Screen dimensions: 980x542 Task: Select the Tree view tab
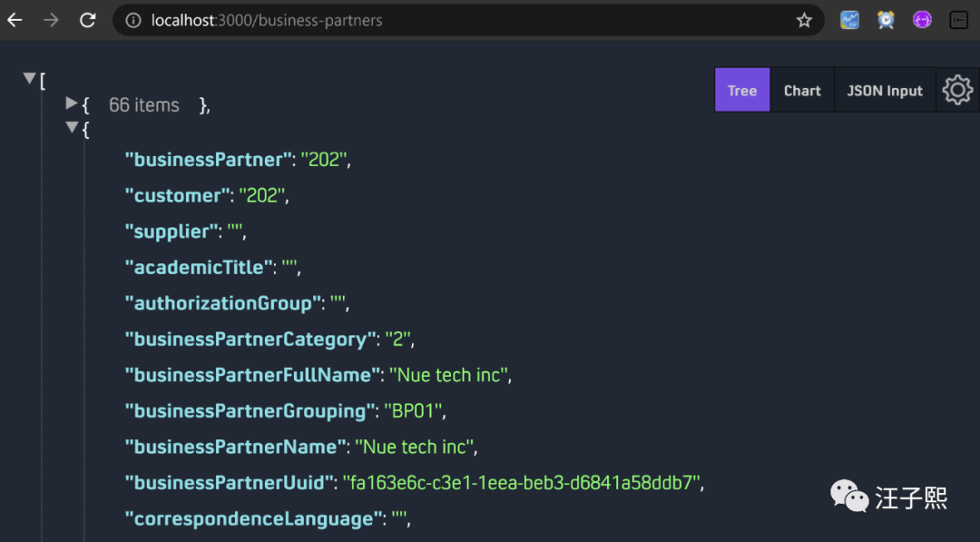(x=742, y=91)
